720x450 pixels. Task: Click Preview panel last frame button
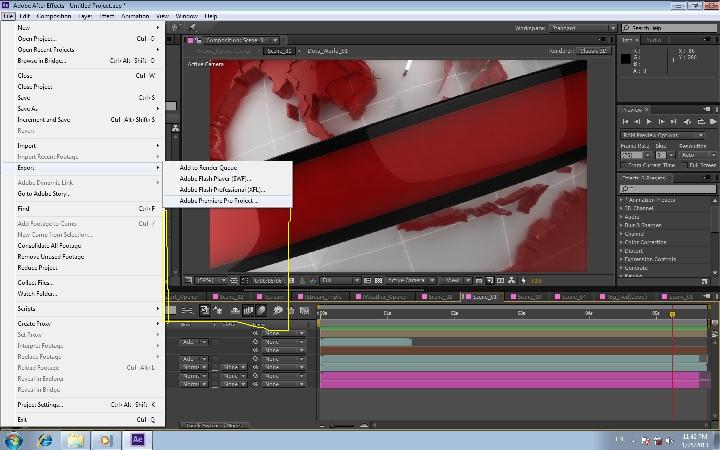pos(674,122)
